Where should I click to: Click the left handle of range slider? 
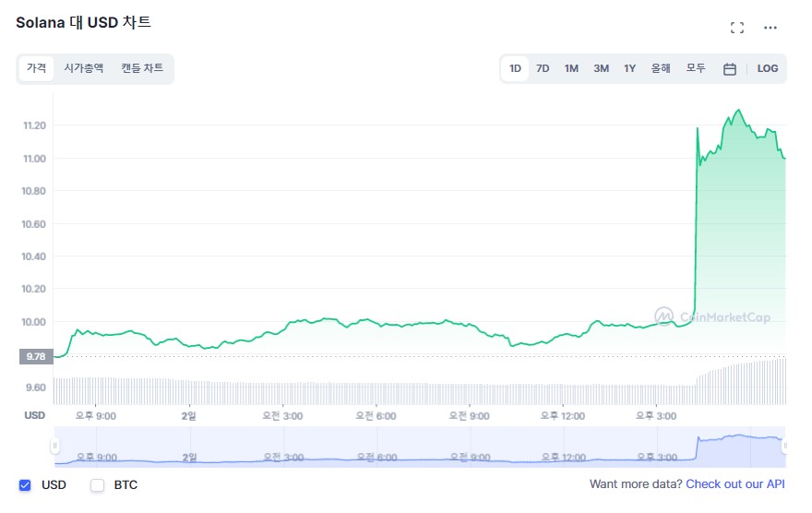[54, 447]
